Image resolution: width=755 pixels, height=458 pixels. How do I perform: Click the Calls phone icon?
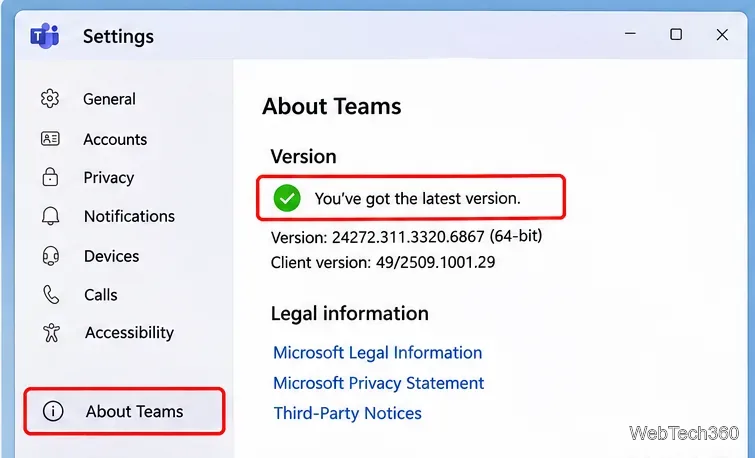pyautogui.click(x=51, y=294)
